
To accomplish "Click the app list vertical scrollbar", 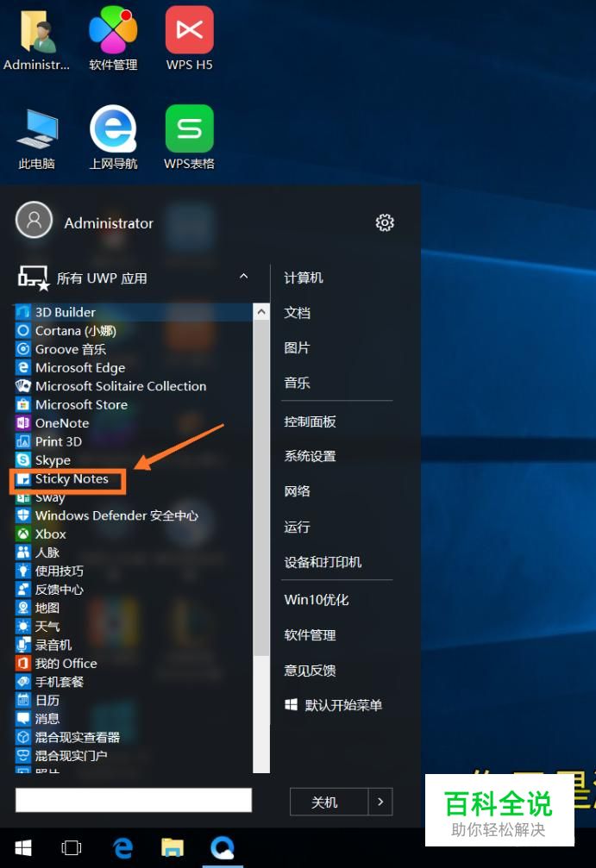I will [x=261, y=487].
